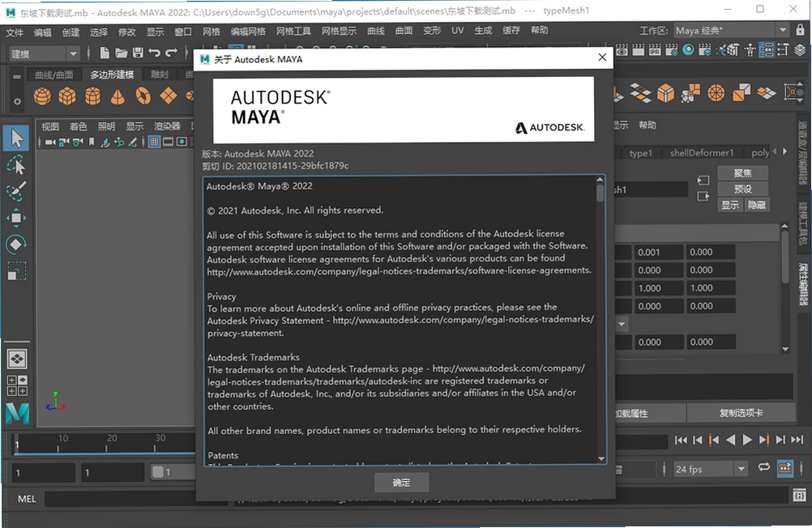
Task: Click the 隐藏 button
Action: pos(757,205)
